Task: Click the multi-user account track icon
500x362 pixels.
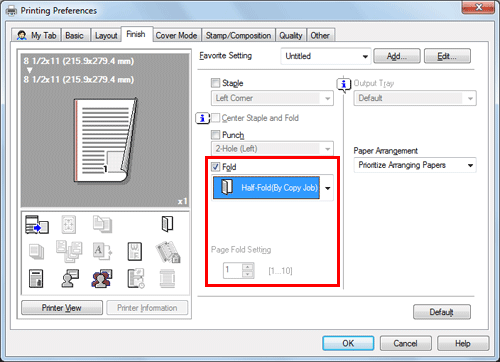Action: point(102,279)
